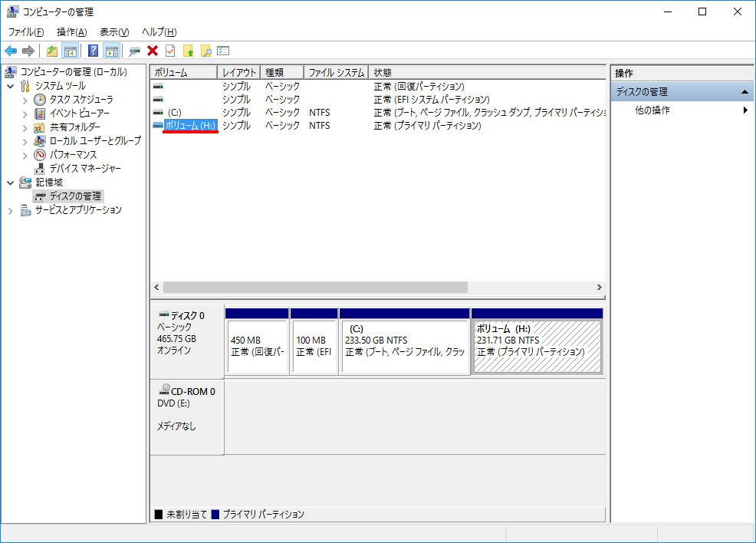The height and width of the screenshot is (543, 756).
Task: Click the volume list's left scroll arrow
Action: (156, 288)
